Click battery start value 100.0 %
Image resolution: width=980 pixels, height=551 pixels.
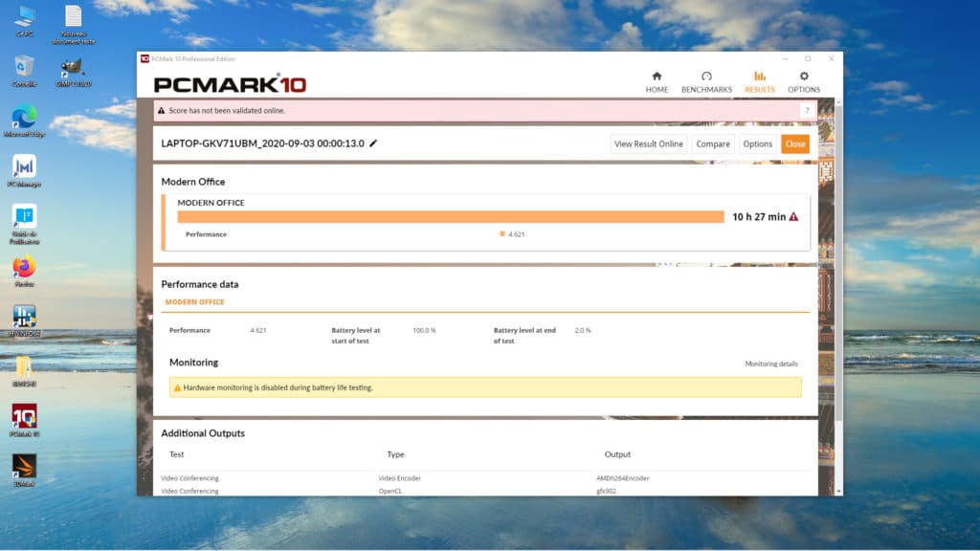424,330
